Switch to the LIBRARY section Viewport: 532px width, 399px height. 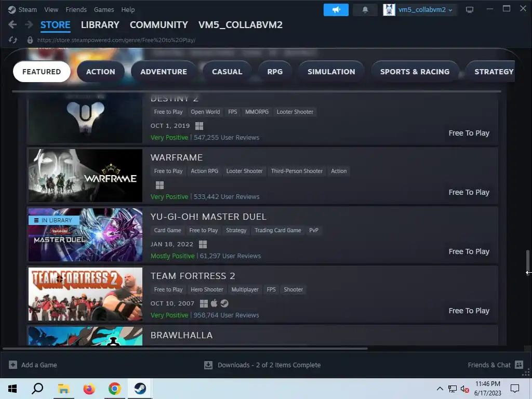click(100, 25)
